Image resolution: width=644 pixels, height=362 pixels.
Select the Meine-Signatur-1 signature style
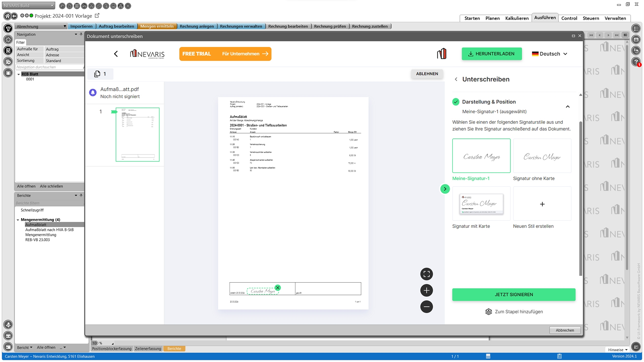click(481, 156)
